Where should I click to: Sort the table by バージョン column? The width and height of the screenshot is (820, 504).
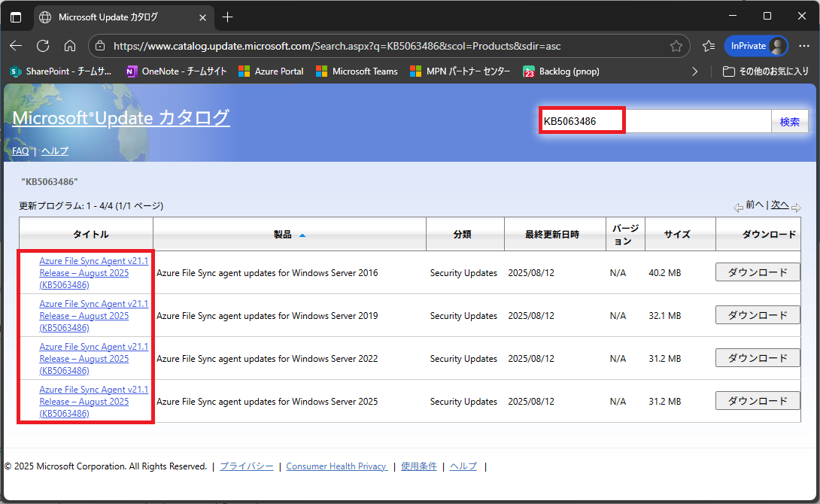tap(625, 235)
